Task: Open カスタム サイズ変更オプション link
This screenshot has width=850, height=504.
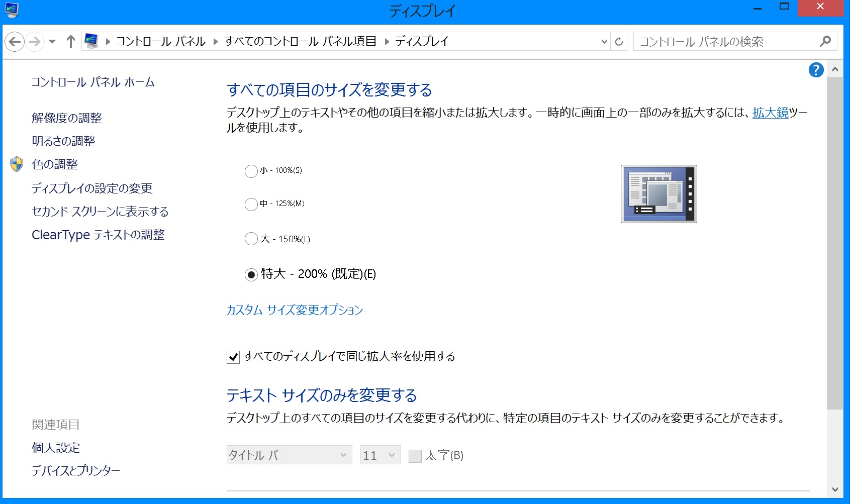Action: 295,310
